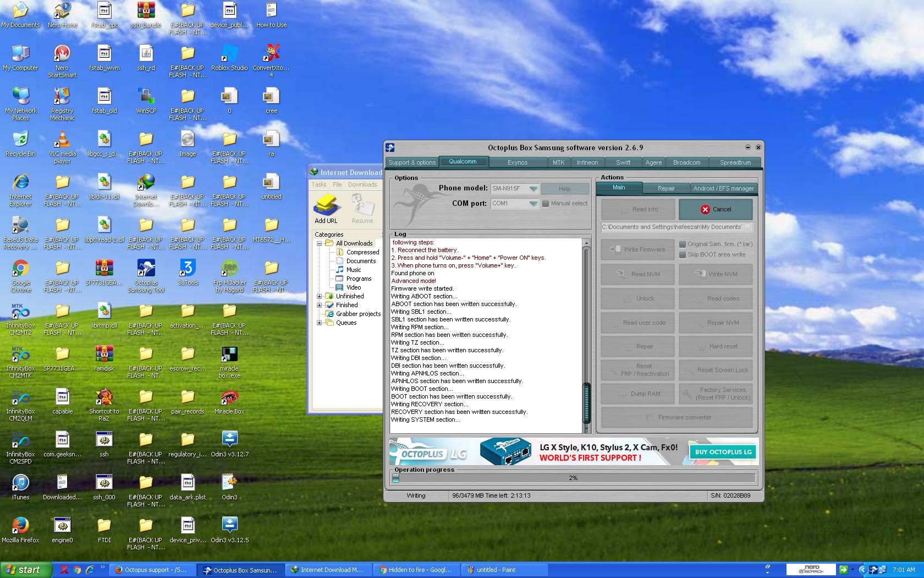924x578 pixels.
Task: Switch to Octopus support Firefox taskbar button
Action: tap(151, 570)
